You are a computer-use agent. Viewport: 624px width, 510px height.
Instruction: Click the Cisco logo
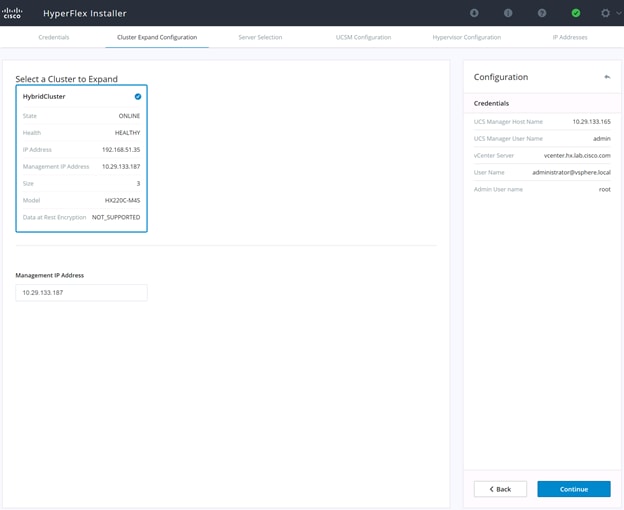[12, 13]
